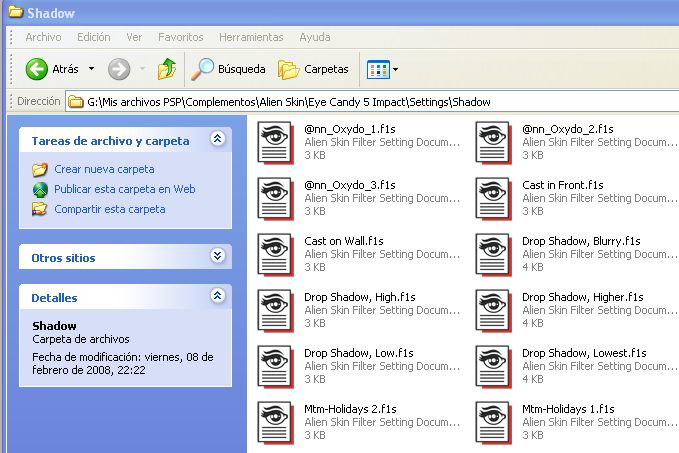Open the views mode icon
The height and width of the screenshot is (453, 679).
click(x=378, y=69)
